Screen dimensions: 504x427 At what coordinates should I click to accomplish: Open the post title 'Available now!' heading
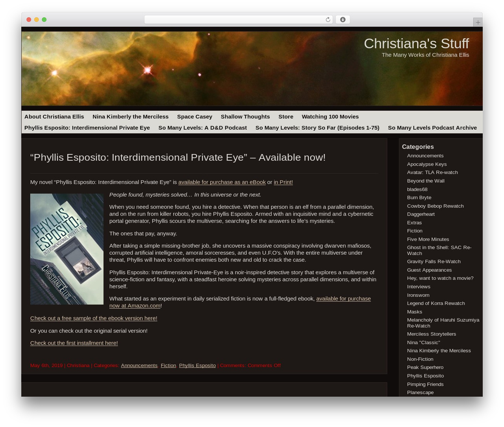click(x=178, y=157)
